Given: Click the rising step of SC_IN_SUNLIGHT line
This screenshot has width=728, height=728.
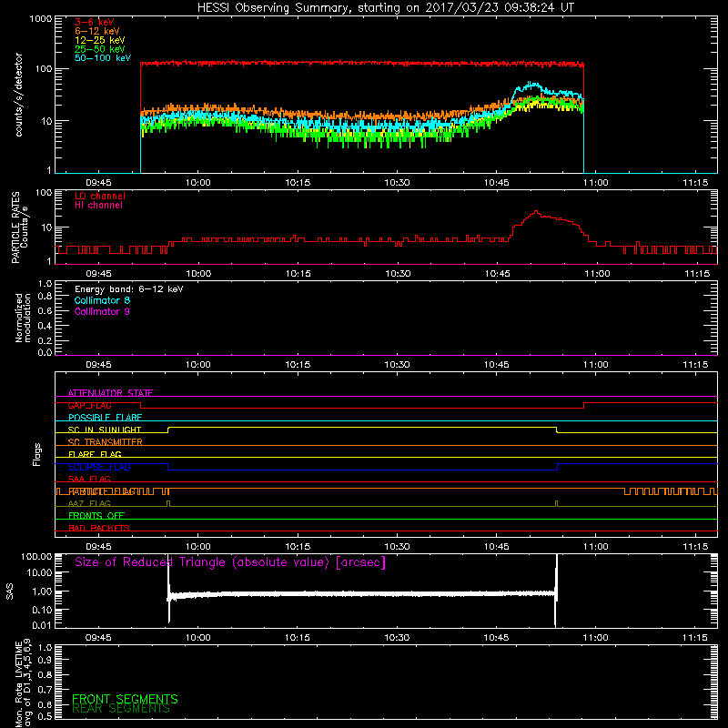Looking at the screenshot, I should [168, 430].
